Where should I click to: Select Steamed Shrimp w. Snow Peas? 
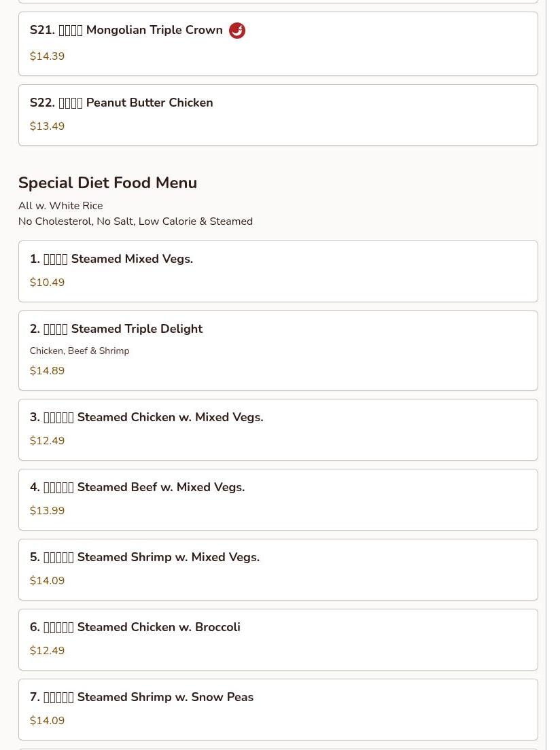point(278,709)
